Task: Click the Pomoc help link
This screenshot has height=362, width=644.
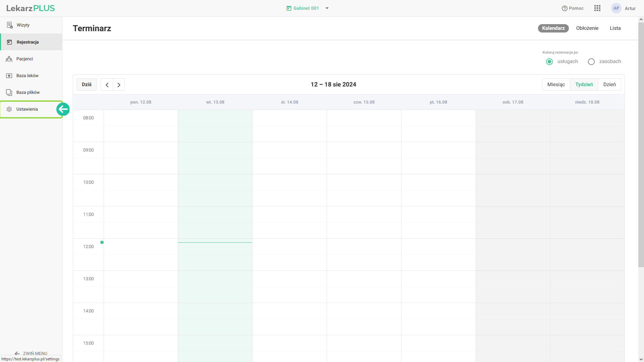Action: [573, 8]
